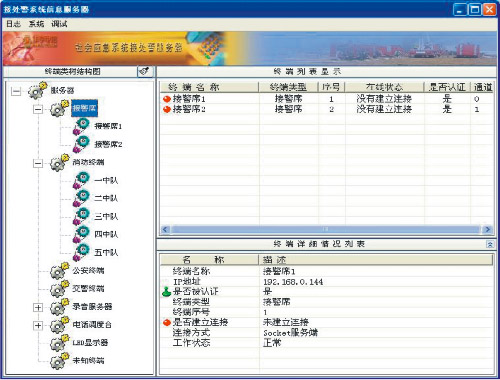Collapse the 接警席 tree group
This screenshot has width=500, height=380.
coord(38,109)
